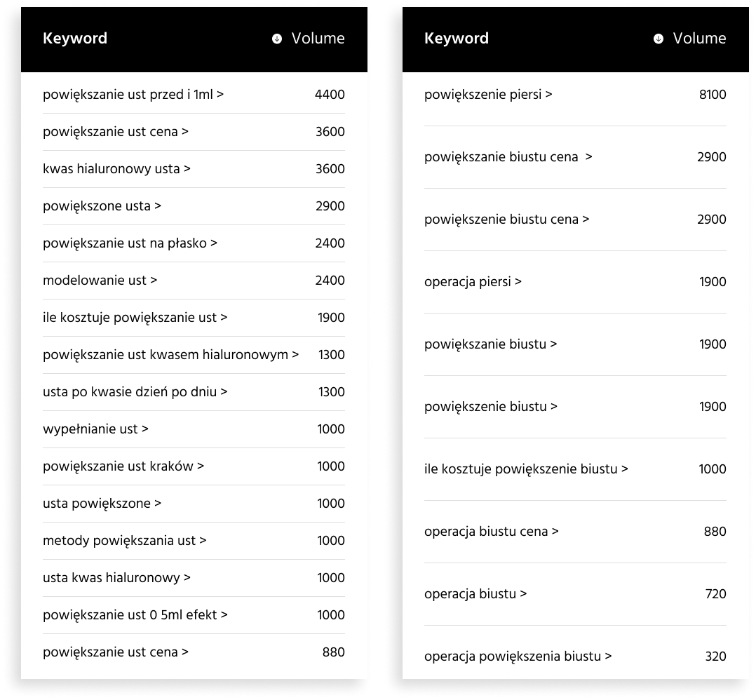This screenshot has height=700, width=756.
Task: Select 'powiększone usta' keyword link
Action: (x=102, y=206)
